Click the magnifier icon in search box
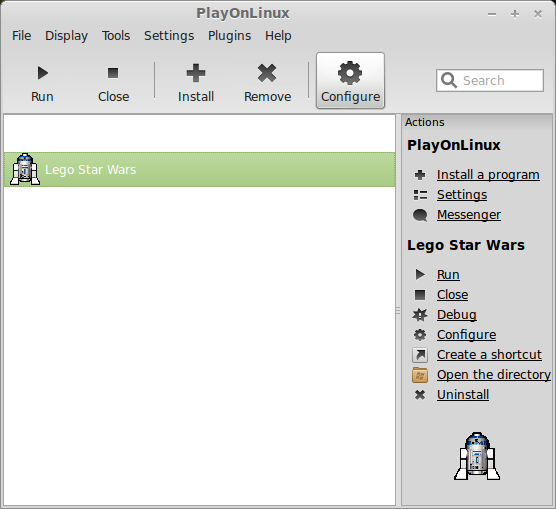The image size is (556, 509). point(449,81)
